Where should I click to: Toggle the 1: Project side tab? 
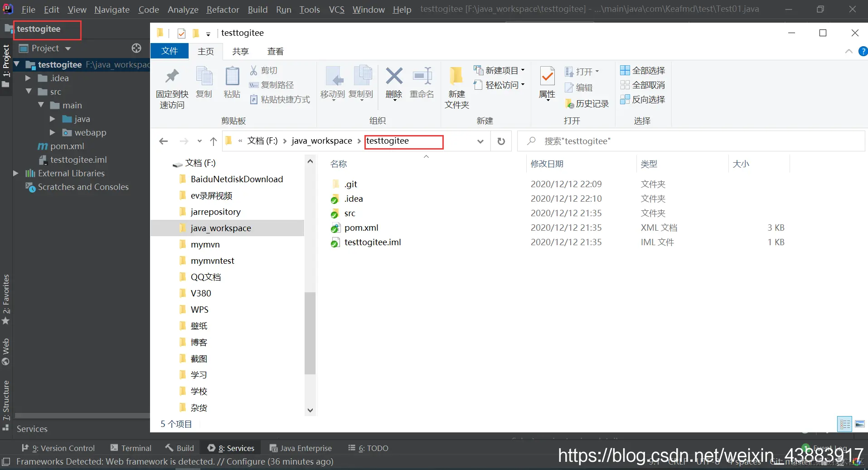[x=6, y=66]
